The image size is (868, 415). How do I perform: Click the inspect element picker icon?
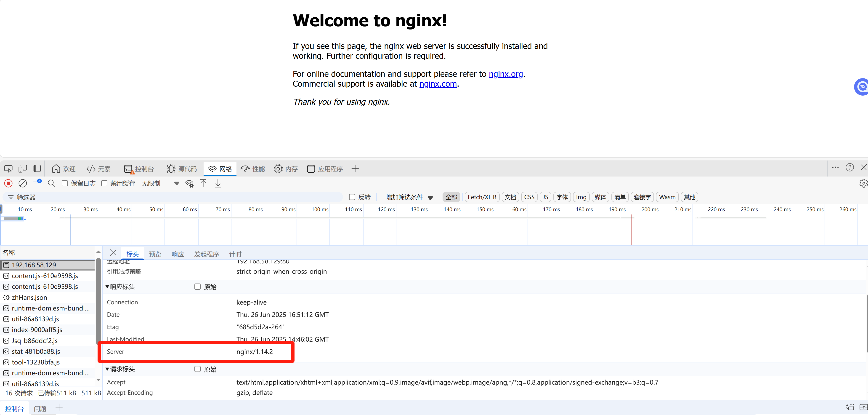pos(8,168)
